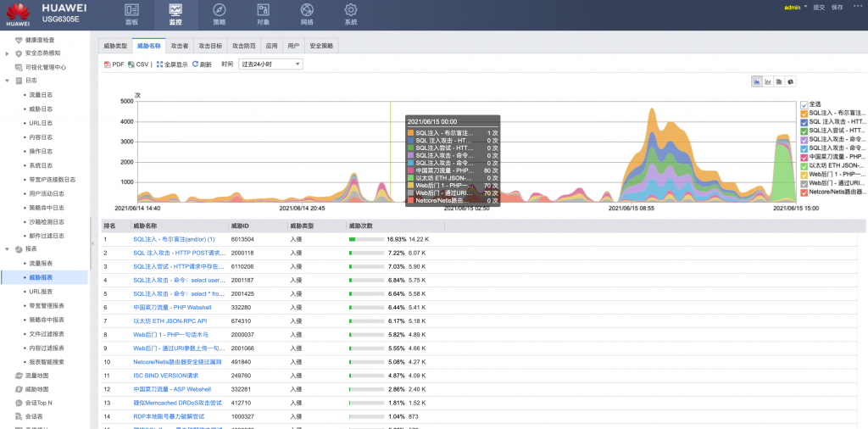Collapse the 日志 tree node

point(7,81)
